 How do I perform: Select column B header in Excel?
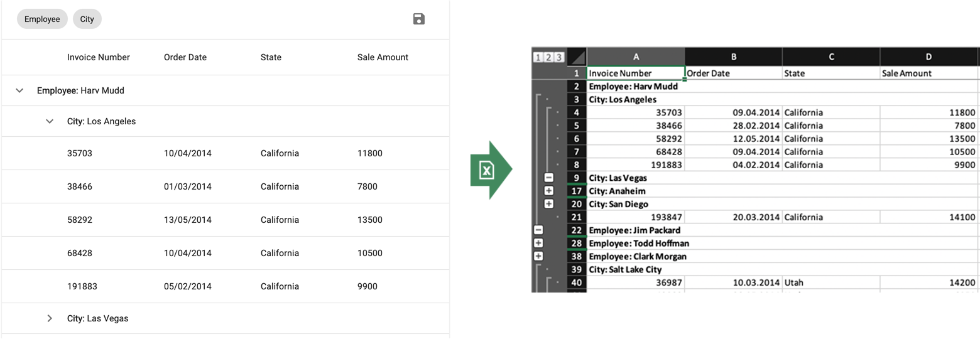[734, 56]
